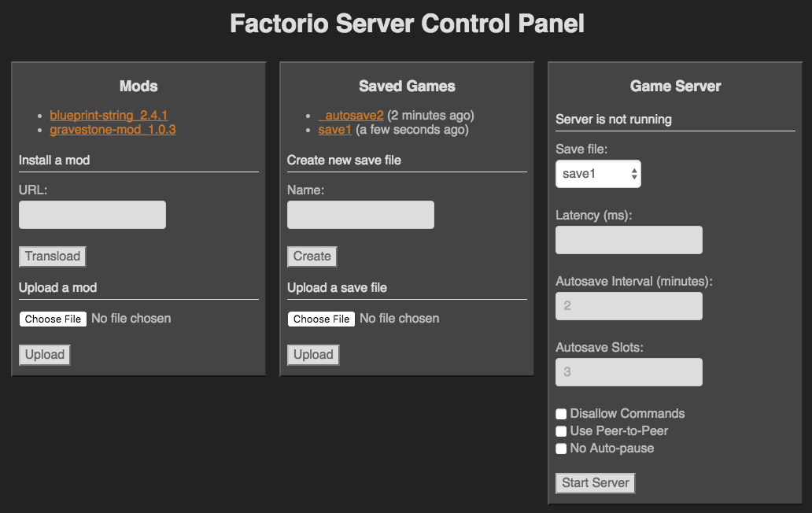Click the Latency (ms) input field
This screenshot has height=513, width=812.
(629, 240)
